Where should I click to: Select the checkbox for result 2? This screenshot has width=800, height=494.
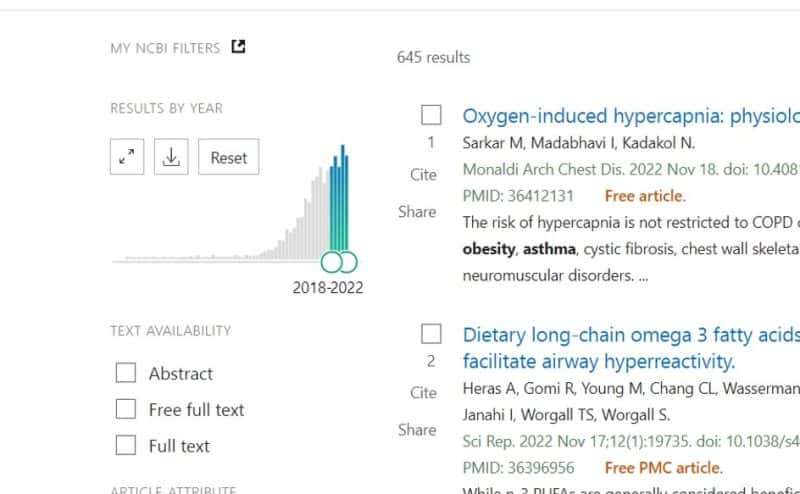pyautogui.click(x=431, y=333)
